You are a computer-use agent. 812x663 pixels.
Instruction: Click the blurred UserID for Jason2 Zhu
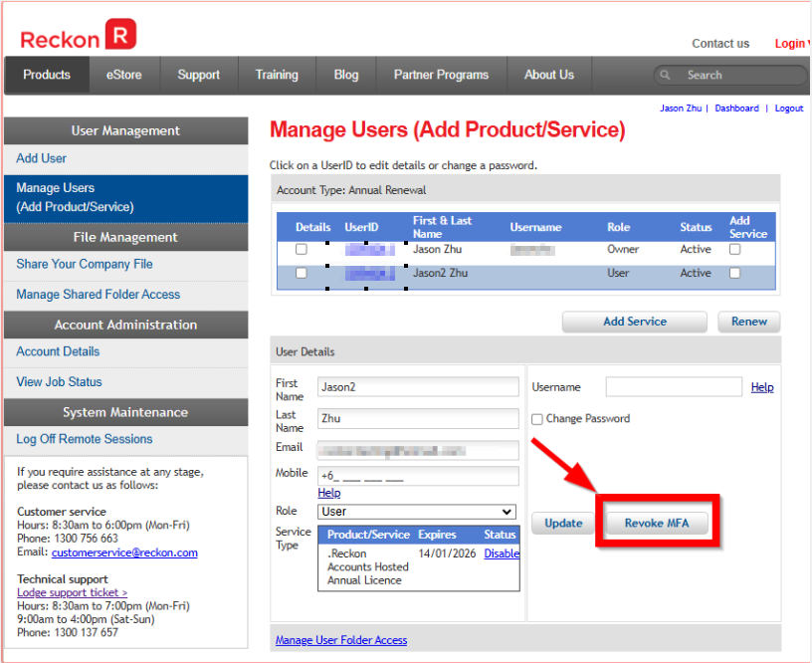pyautogui.click(x=370, y=273)
